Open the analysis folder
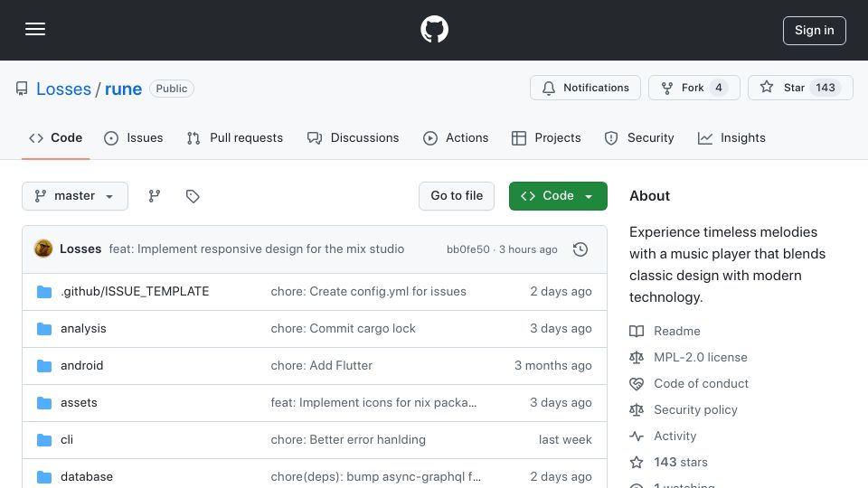This screenshot has width=868, height=488. tap(83, 329)
